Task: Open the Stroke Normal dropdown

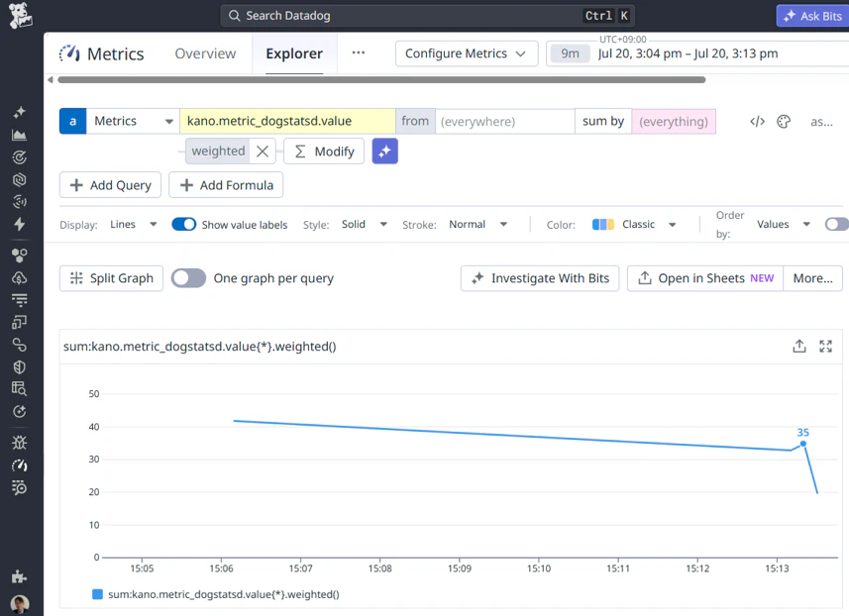Action: pyautogui.click(x=478, y=224)
